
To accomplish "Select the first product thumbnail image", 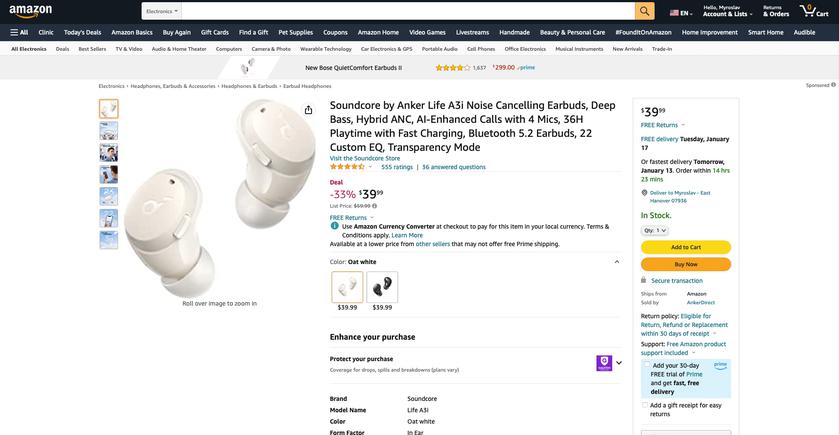I will coord(108,109).
